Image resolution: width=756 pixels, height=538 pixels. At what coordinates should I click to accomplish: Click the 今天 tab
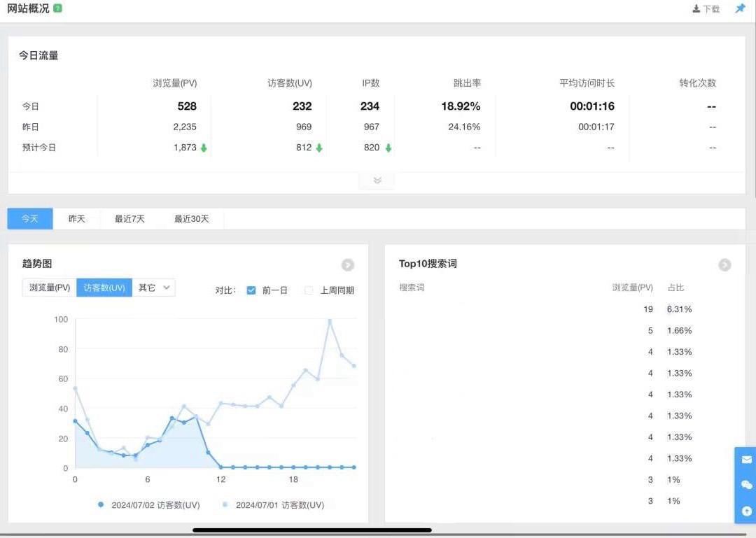(x=30, y=219)
